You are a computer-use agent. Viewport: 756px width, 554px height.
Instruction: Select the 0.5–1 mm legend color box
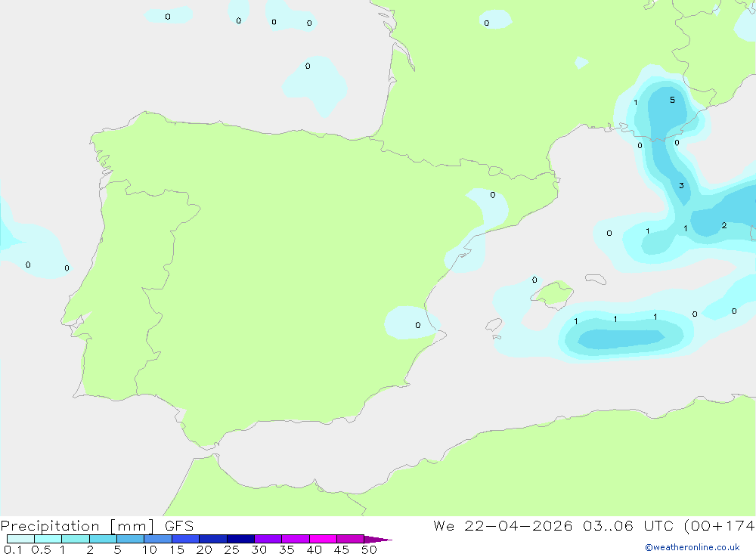pos(48,539)
